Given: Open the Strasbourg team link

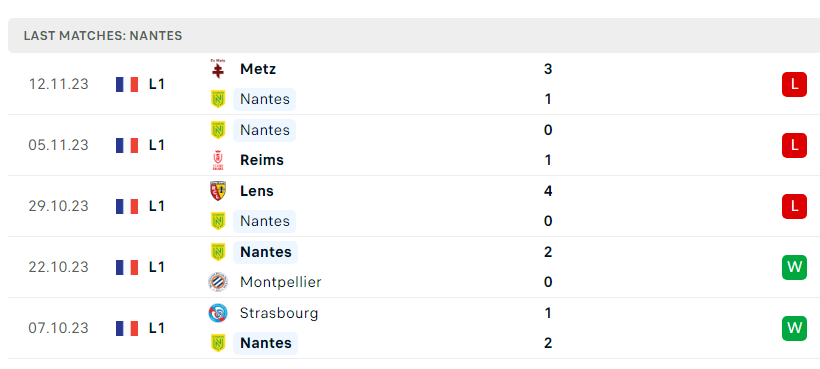Looking at the screenshot, I should [x=279, y=313].
